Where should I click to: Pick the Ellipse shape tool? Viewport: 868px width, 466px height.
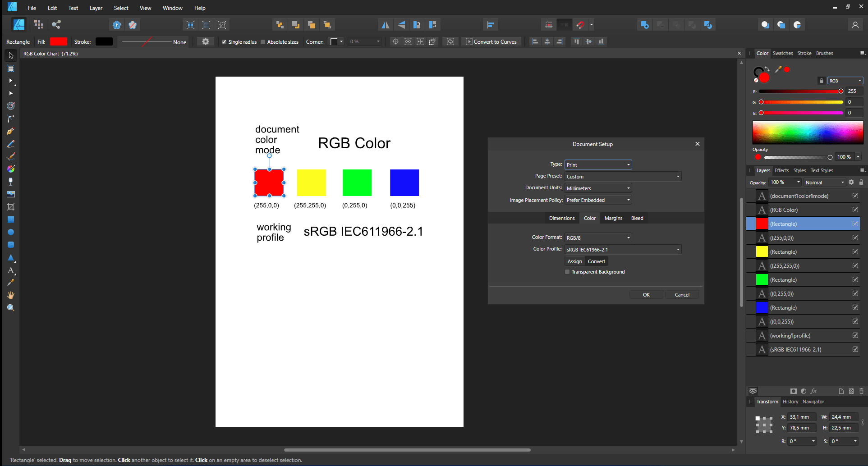[x=11, y=232]
